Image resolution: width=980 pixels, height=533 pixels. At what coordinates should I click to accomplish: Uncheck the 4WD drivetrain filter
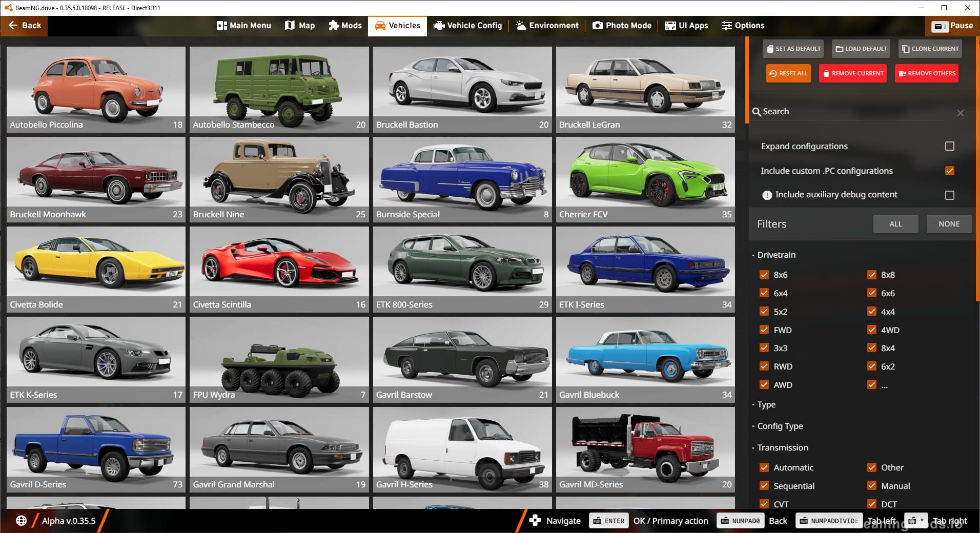tap(872, 330)
